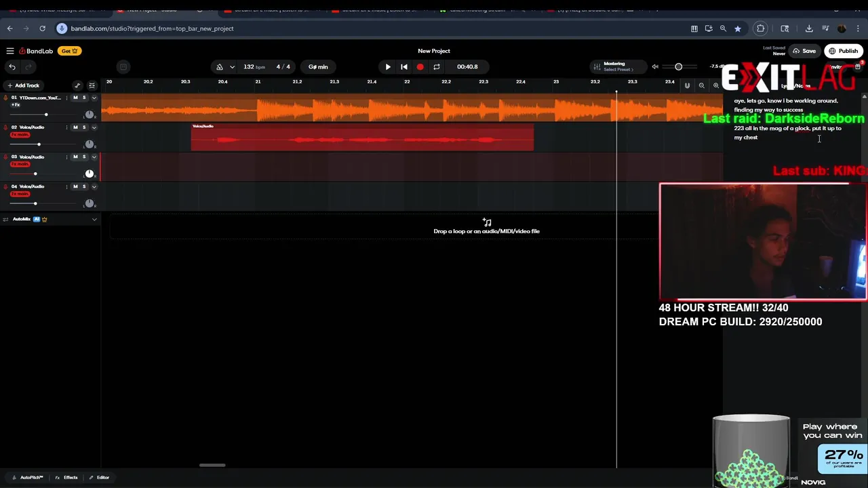Expand track 04 options chevron
This screenshot has height=488, width=868.
94,186
